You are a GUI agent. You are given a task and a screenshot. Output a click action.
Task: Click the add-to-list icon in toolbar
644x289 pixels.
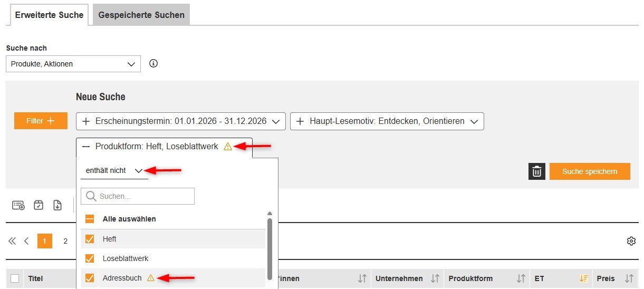point(18,205)
